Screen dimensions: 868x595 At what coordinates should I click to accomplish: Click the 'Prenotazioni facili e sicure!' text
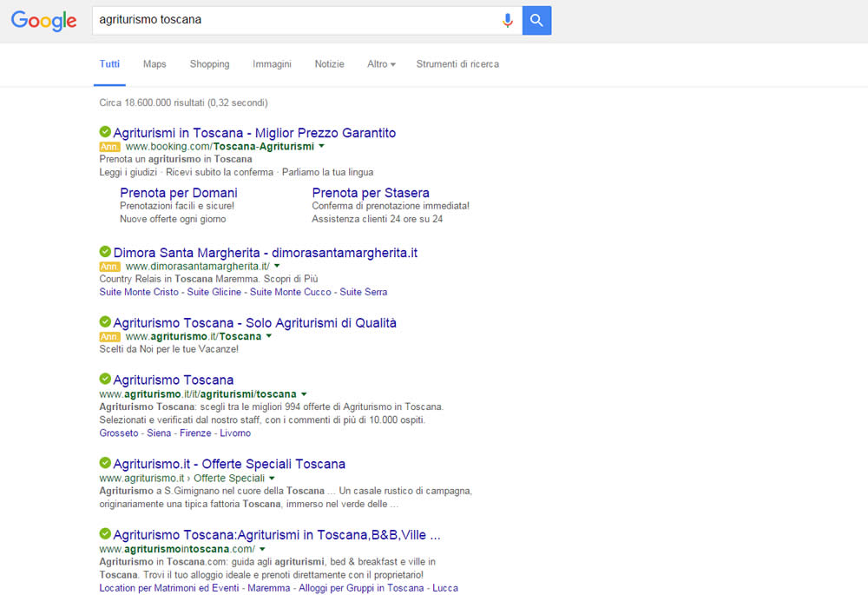click(x=177, y=206)
